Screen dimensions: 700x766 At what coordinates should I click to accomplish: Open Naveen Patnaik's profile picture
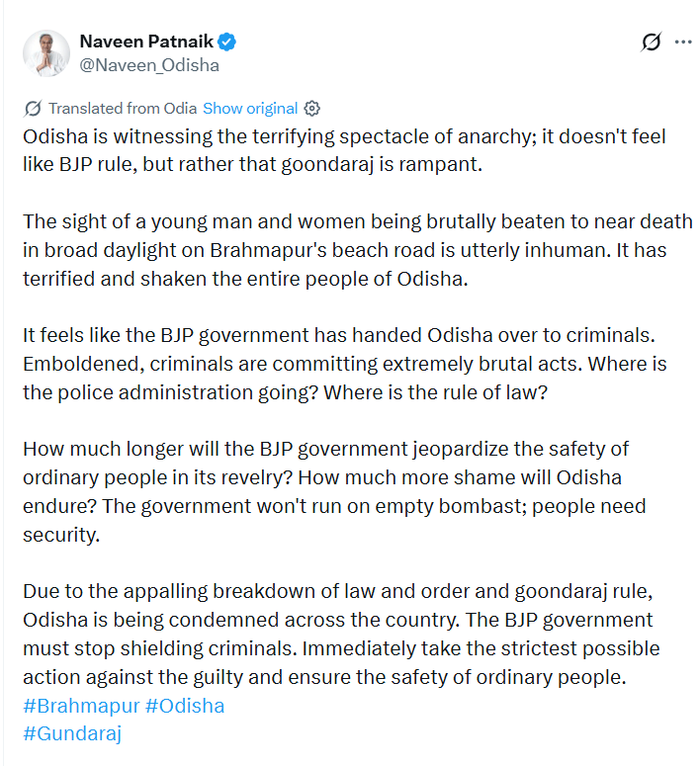click(46, 53)
